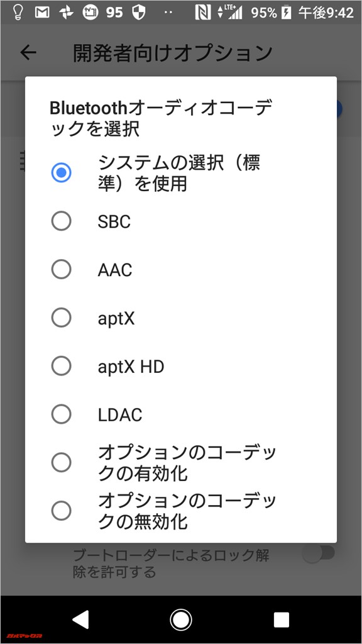This screenshot has width=362, height=644.
Task: Tap the back arrow beside 開発者向けオプション
Action: click(28, 53)
